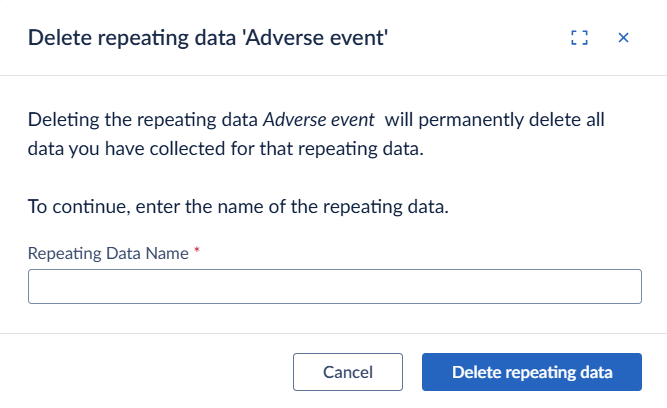Close the delete dialog with X icon

click(x=623, y=38)
